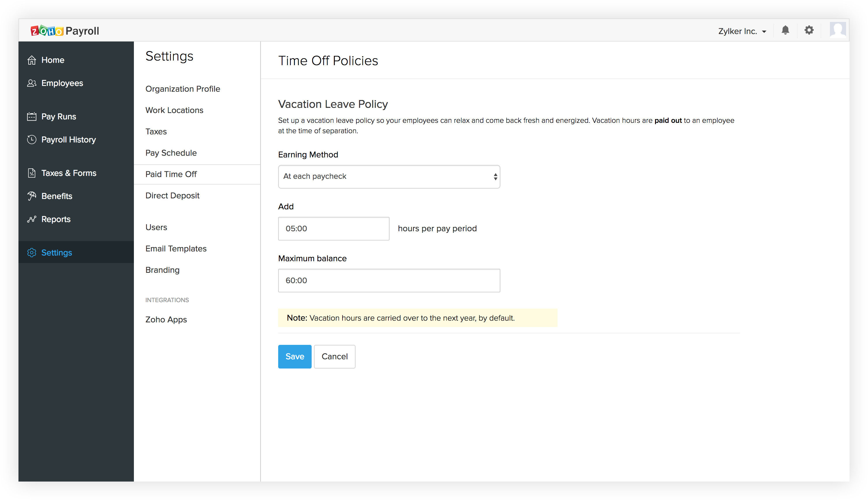Image resolution: width=868 pixels, height=500 pixels.
Task: Go to Email Templates settings
Action: pos(176,249)
